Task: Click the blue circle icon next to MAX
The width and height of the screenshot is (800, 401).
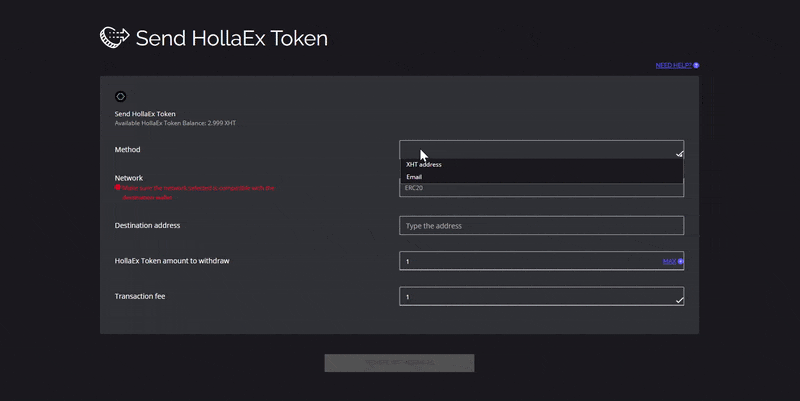Action: click(x=680, y=262)
